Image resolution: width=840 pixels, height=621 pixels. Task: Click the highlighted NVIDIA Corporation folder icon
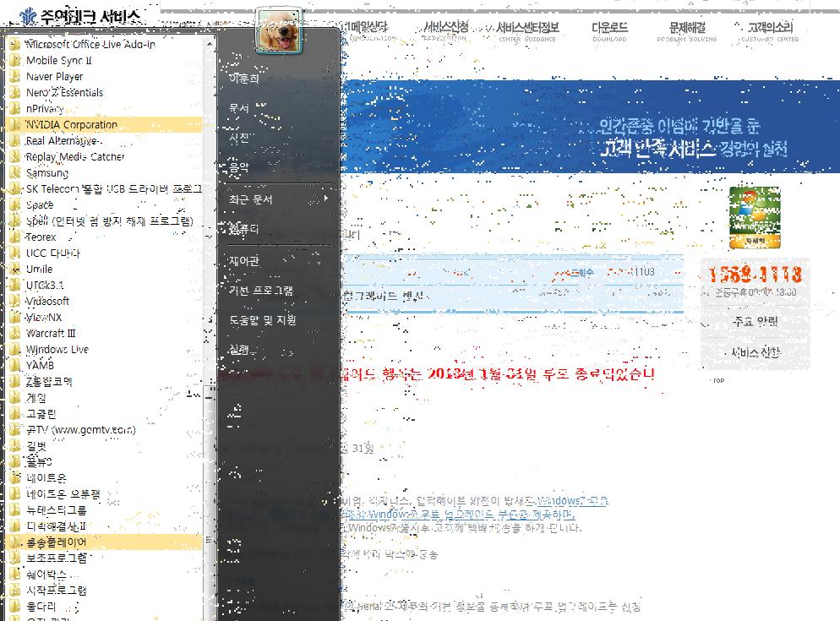pos(15,124)
